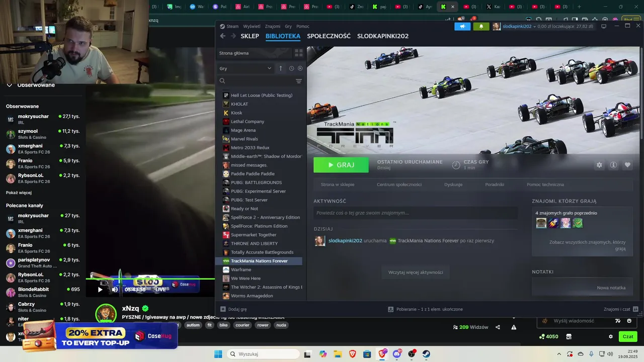Switch to SPOŁECZNOŚĆ tab

coord(329,36)
